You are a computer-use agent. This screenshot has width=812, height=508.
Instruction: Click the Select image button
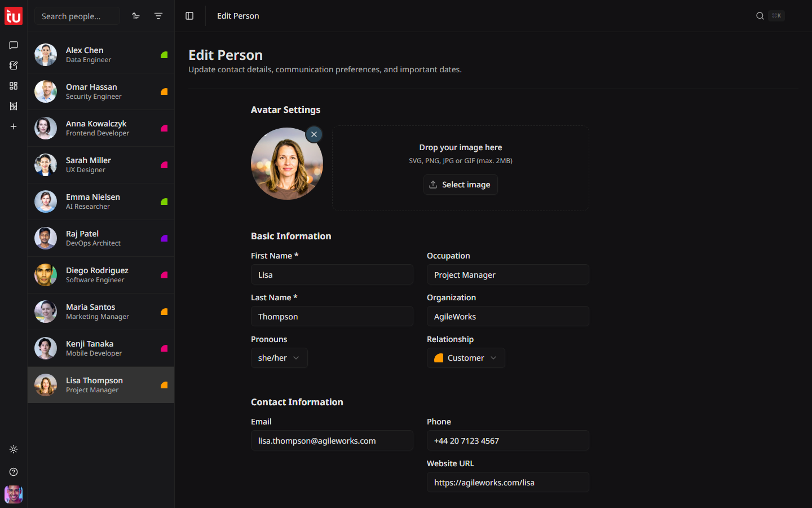pos(461,185)
